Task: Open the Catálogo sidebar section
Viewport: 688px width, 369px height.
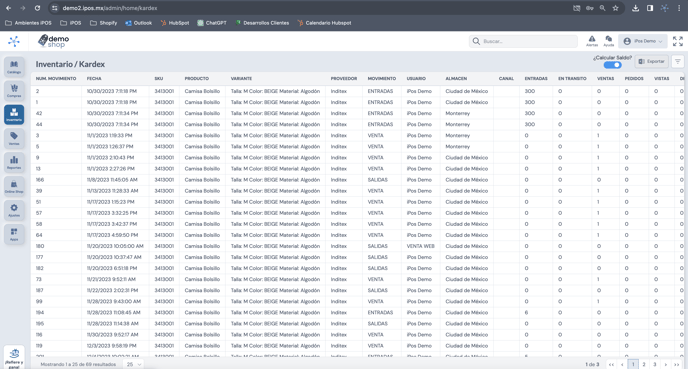Action: [x=14, y=67]
